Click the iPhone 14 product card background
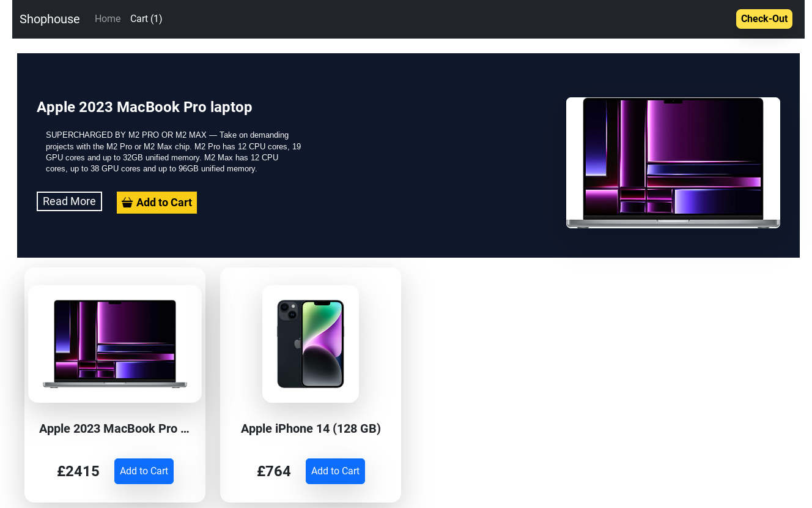 311,448
